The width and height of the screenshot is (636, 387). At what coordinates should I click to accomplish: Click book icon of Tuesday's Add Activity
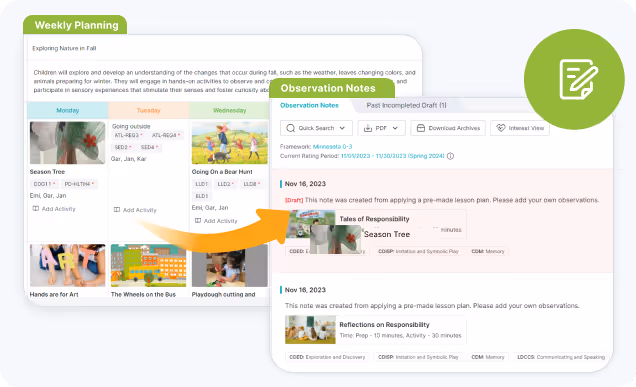(x=117, y=210)
